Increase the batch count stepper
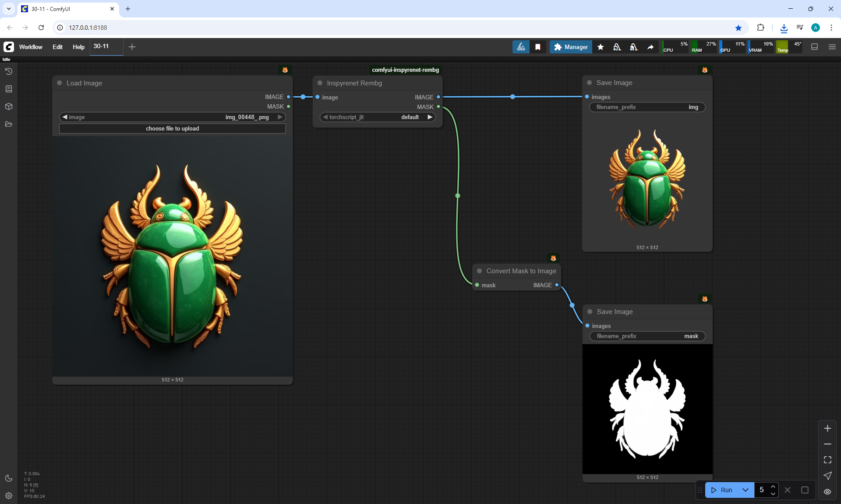 coord(773,486)
